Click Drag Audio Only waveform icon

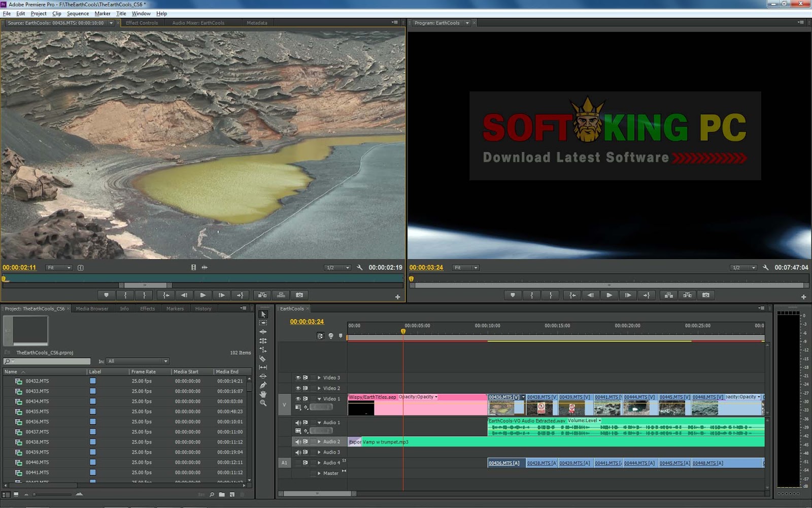click(x=205, y=267)
